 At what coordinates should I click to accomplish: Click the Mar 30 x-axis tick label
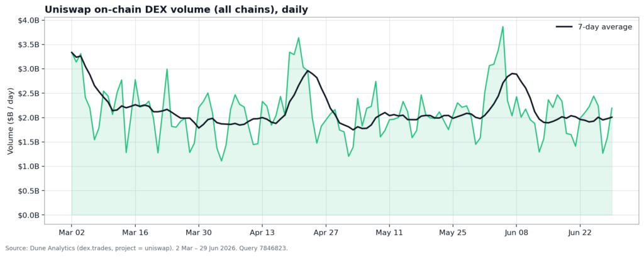click(199, 232)
